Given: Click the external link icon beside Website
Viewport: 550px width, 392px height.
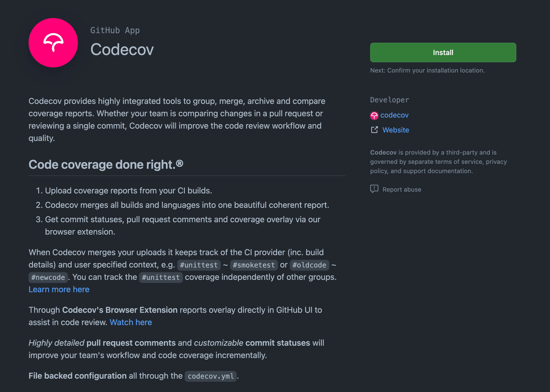Looking at the screenshot, I should point(374,130).
